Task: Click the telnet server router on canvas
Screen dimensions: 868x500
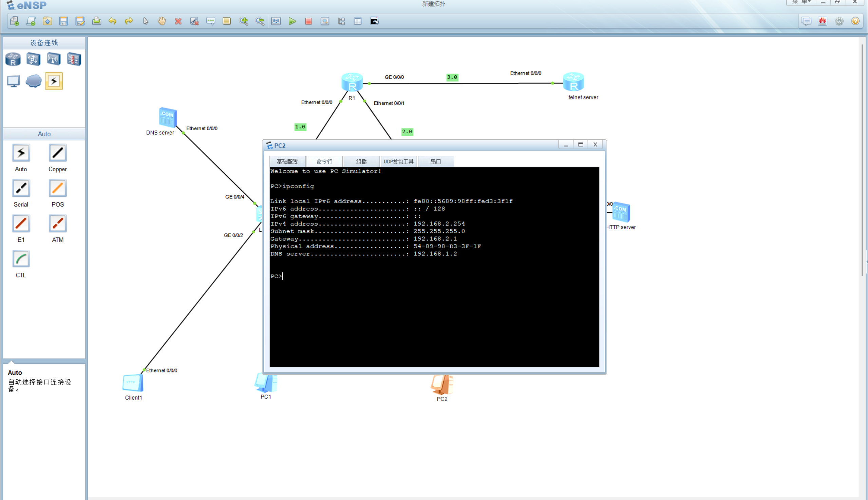Action: click(573, 82)
